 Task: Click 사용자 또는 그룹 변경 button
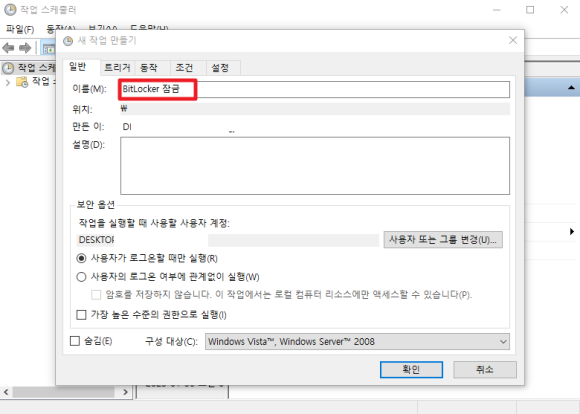pos(443,240)
